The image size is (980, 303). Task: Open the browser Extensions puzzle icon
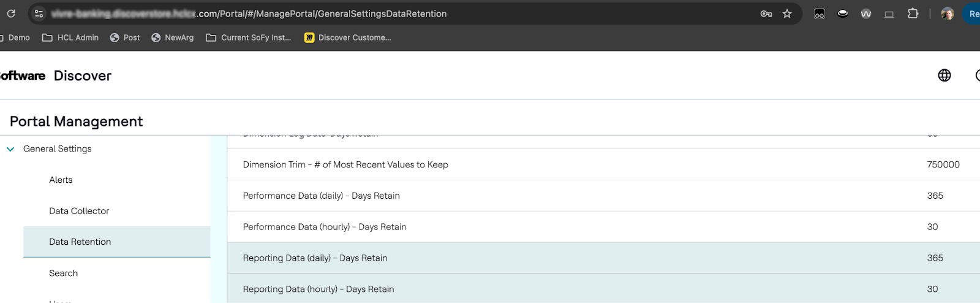point(913,13)
